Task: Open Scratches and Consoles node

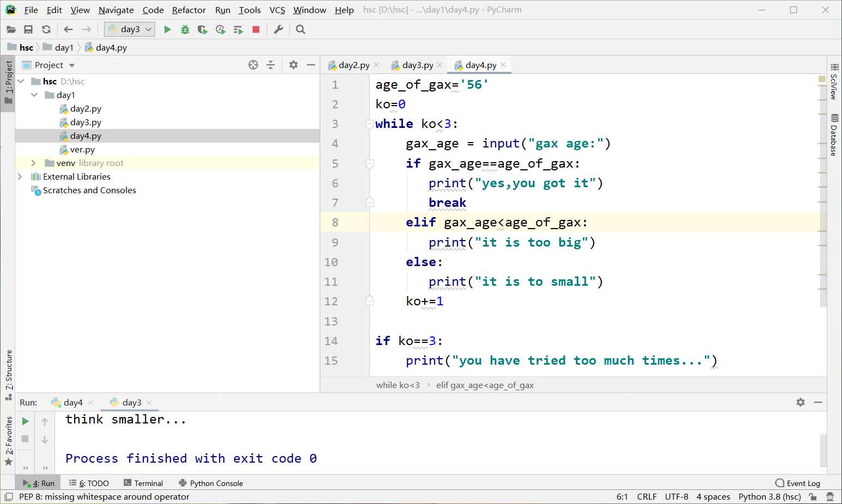Action: click(x=89, y=190)
